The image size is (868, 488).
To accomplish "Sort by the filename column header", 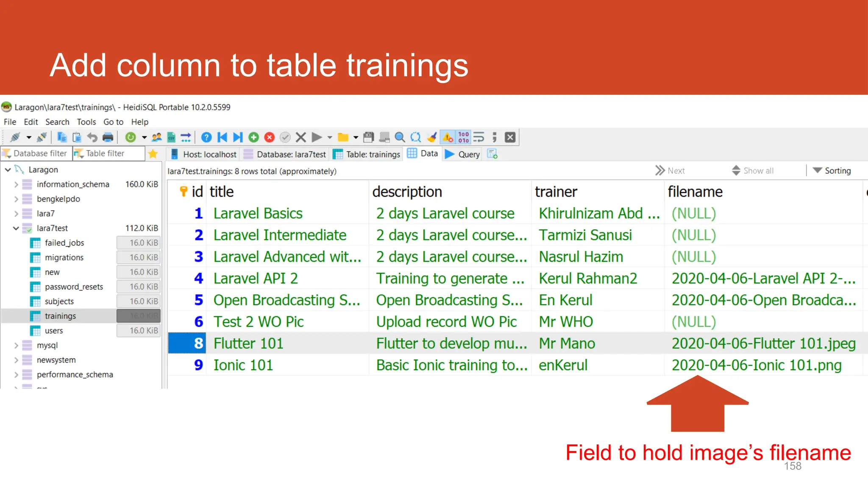I will pos(764,192).
